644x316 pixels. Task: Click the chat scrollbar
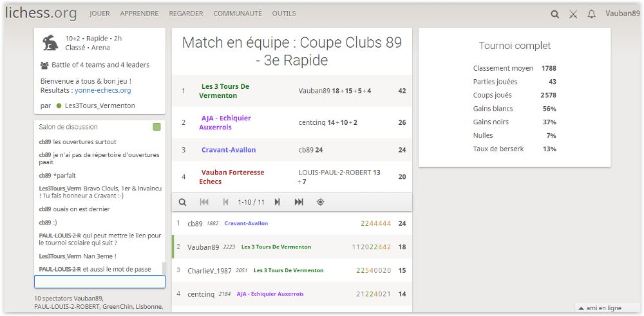(x=164, y=269)
